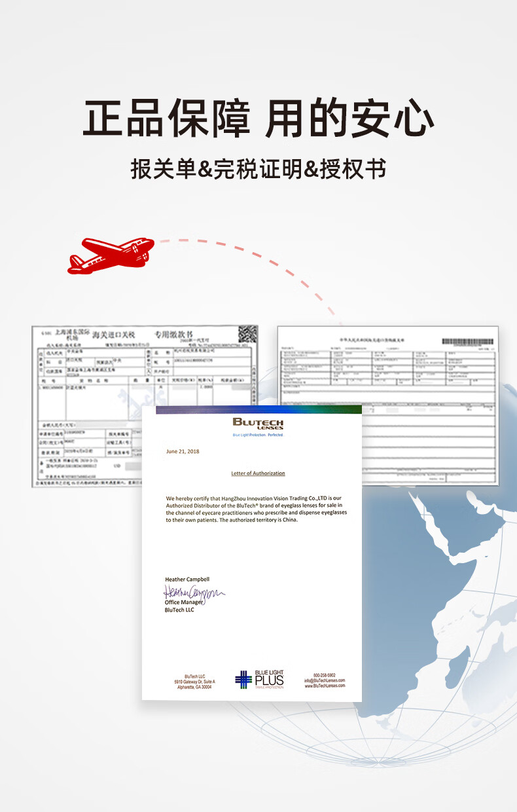Click the Office Manager title text
The height and width of the screenshot is (812, 517).
point(183,602)
